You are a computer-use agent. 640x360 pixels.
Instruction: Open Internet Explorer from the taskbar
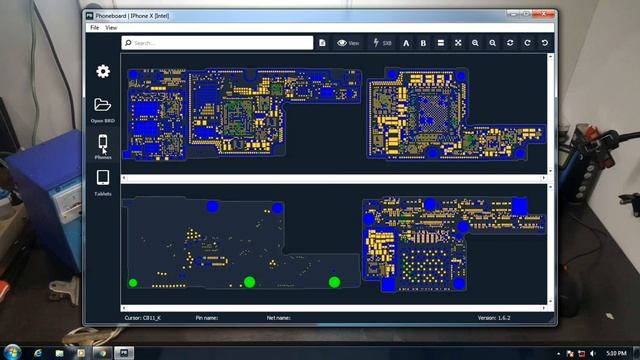point(38,353)
